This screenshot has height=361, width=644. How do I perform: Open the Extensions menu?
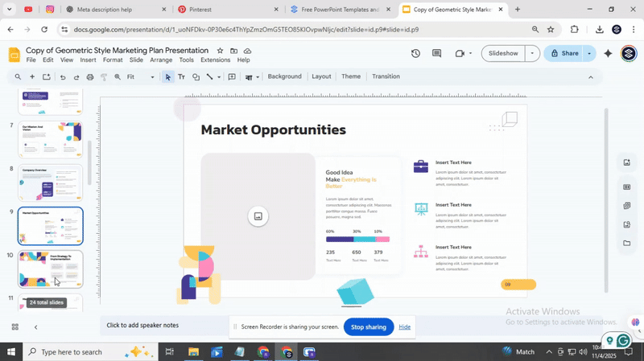215,60
